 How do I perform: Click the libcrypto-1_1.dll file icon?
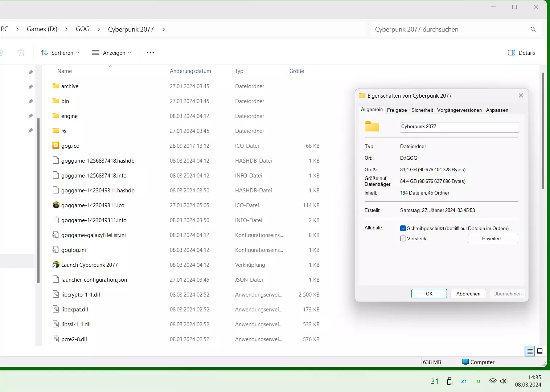[x=56, y=294]
